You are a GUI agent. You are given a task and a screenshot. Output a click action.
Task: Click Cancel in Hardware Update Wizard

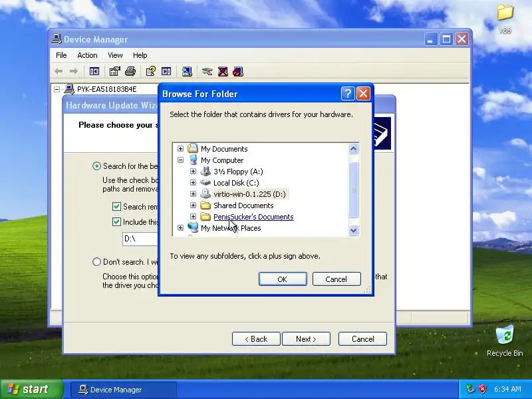[x=362, y=339]
